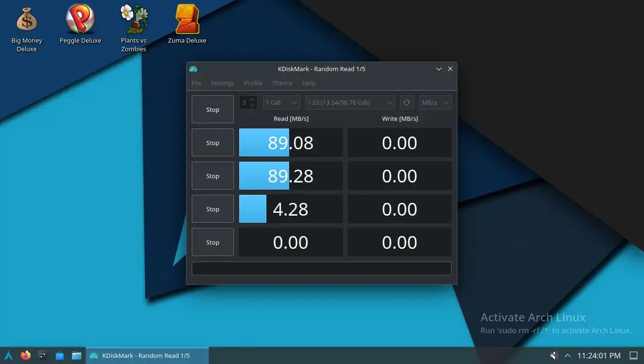Viewport: 644px width, 364px height.
Task: Click Stop beside the 89.28 read result
Action: [213, 176]
